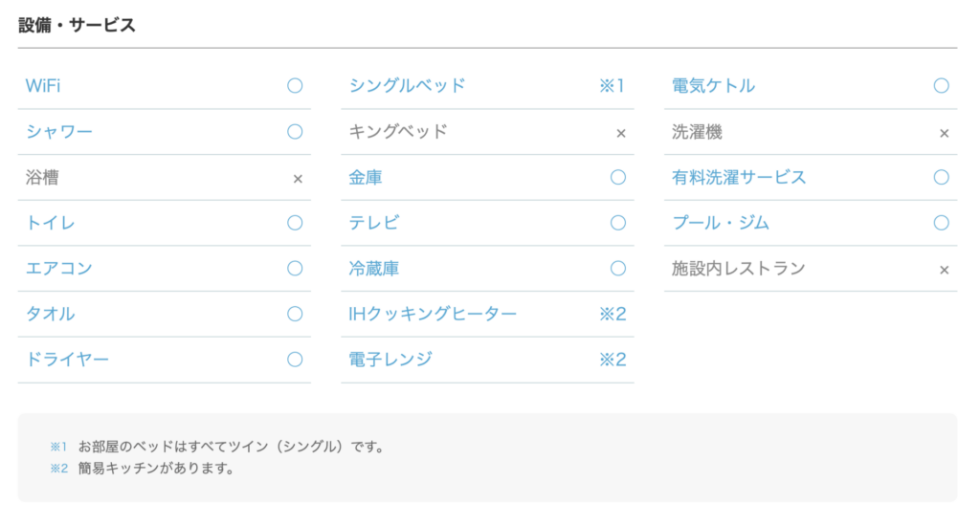
Task: Click the トイレ amenity label
Action: point(51,223)
